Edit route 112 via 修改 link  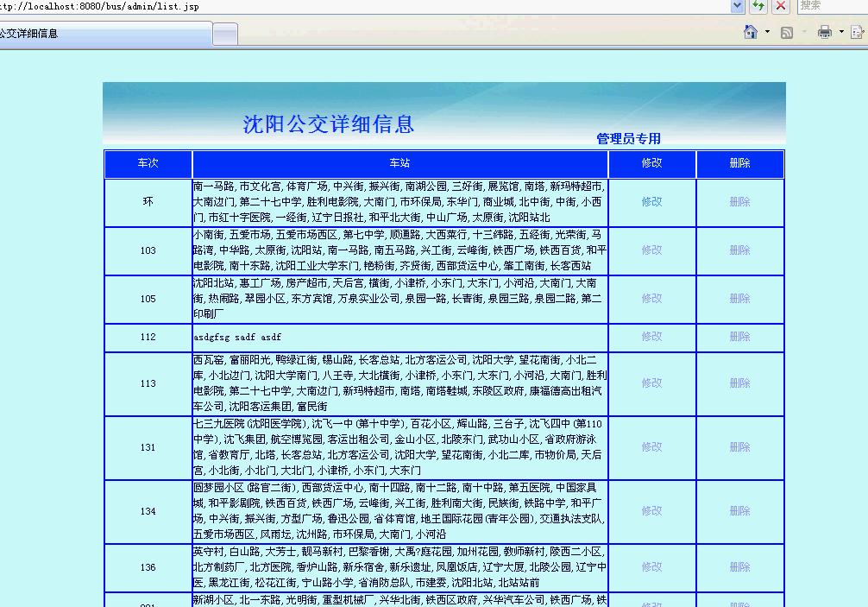(x=651, y=337)
